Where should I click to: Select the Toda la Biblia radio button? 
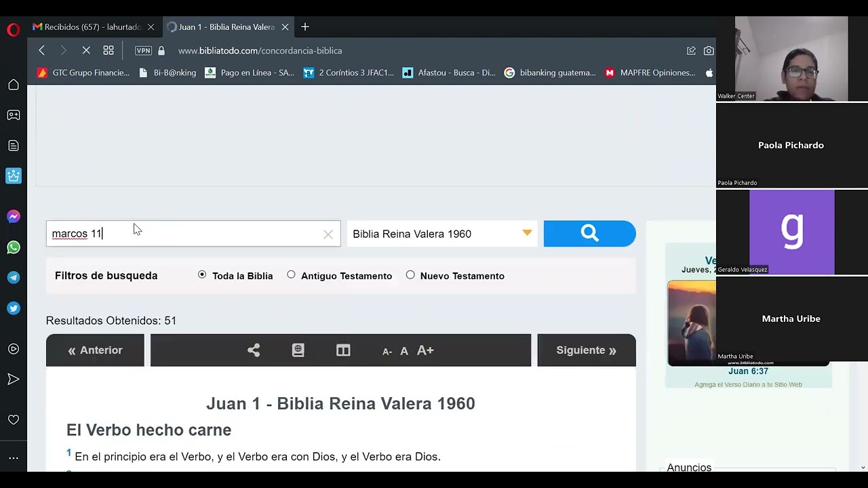point(202,274)
